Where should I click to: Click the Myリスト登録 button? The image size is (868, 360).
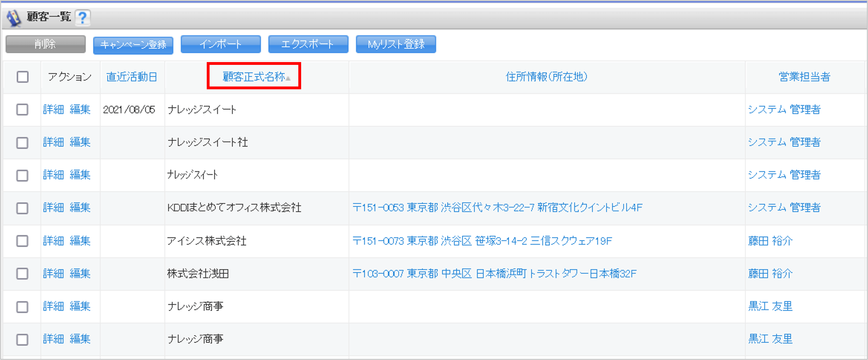[396, 44]
